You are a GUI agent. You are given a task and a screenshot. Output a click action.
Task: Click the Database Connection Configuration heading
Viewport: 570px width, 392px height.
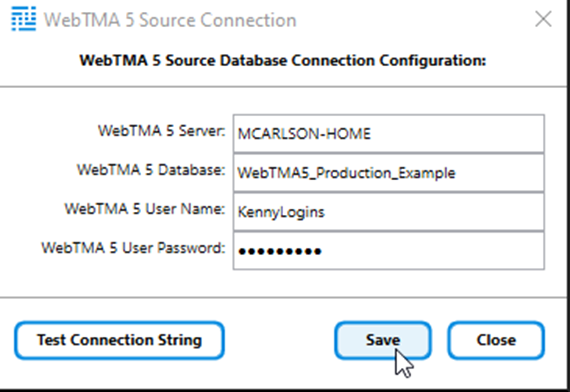point(283,60)
